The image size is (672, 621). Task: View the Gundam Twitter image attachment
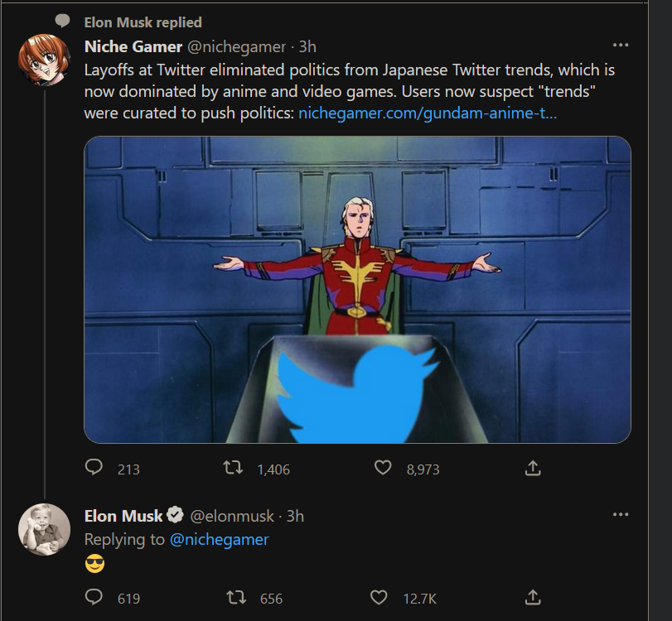(357, 290)
